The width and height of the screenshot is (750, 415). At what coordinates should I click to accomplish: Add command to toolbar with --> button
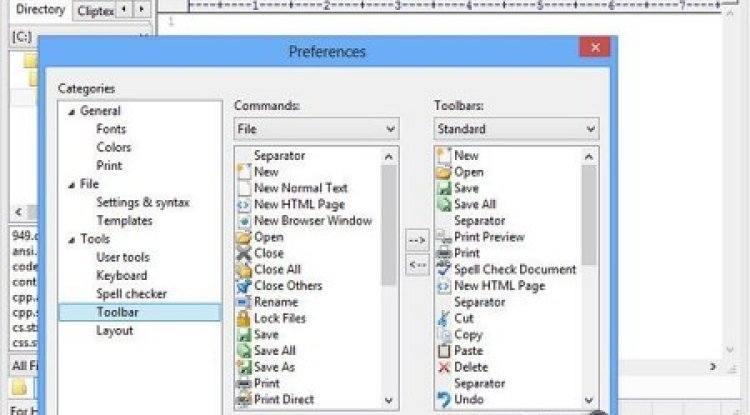tap(417, 240)
